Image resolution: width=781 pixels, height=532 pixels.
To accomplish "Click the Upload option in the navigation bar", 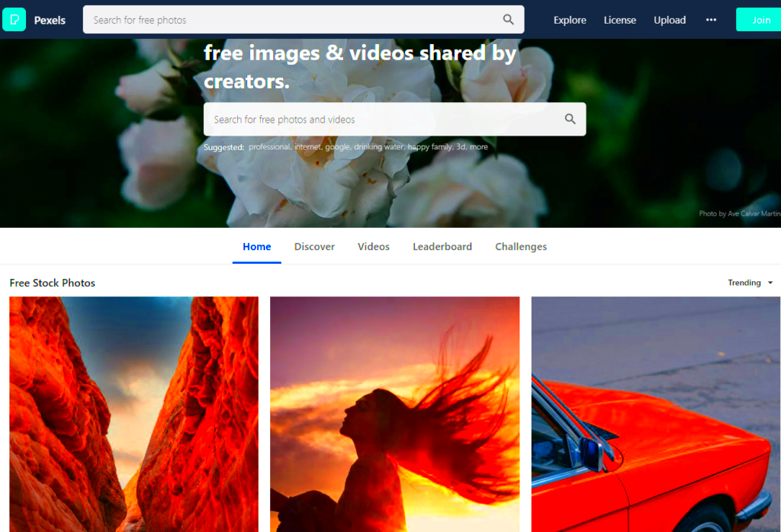I will click(670, 20).
